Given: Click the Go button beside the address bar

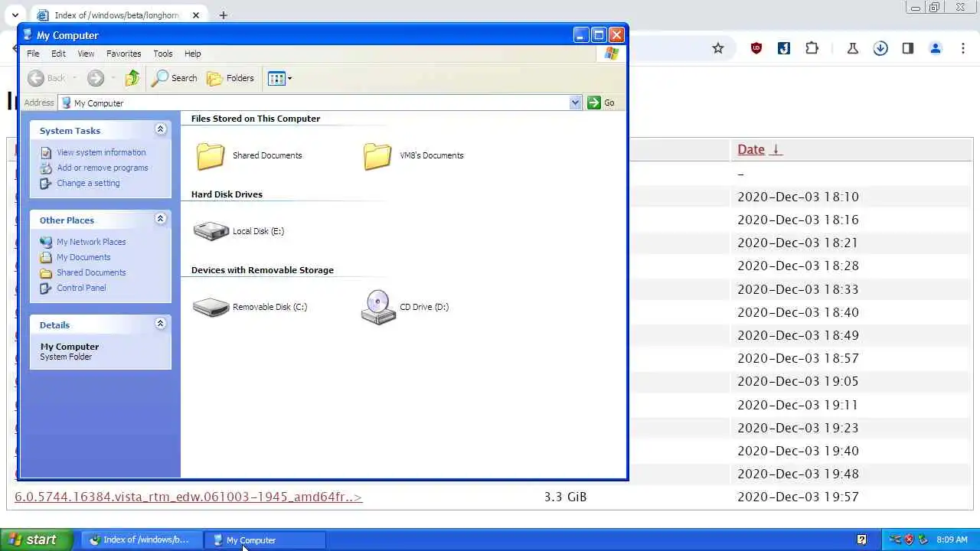Looking at the screenshot, I should pyautogui.click(x=601, y=103).
